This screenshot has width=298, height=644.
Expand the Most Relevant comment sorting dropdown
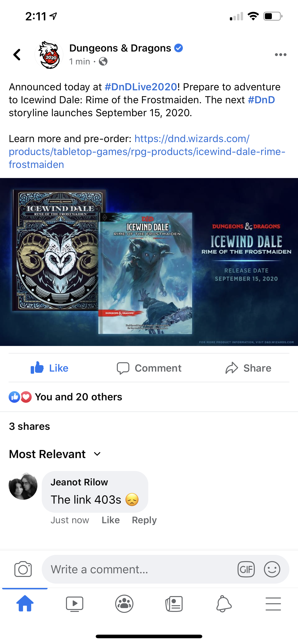coord(55,454)
